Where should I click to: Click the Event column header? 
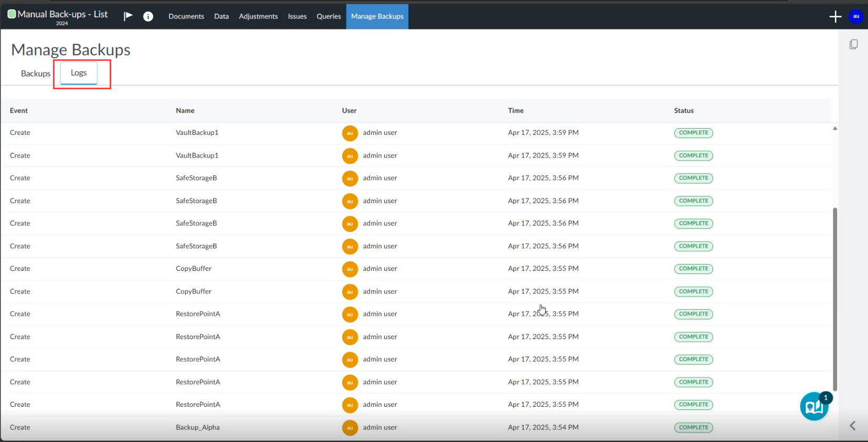click(x=19, y=111)
